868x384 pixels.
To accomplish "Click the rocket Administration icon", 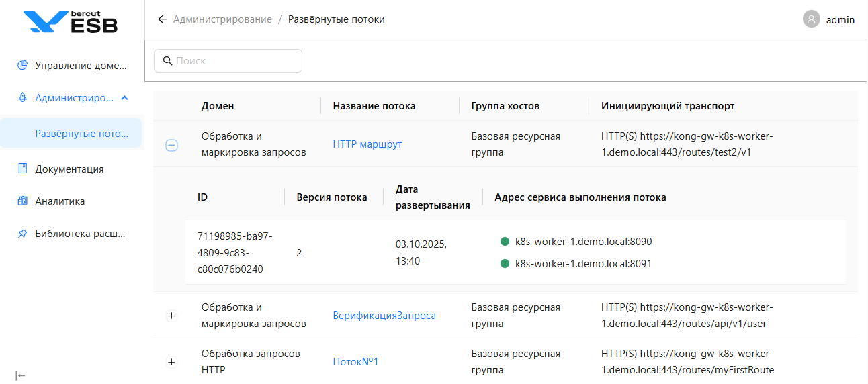I will (22, 98).
